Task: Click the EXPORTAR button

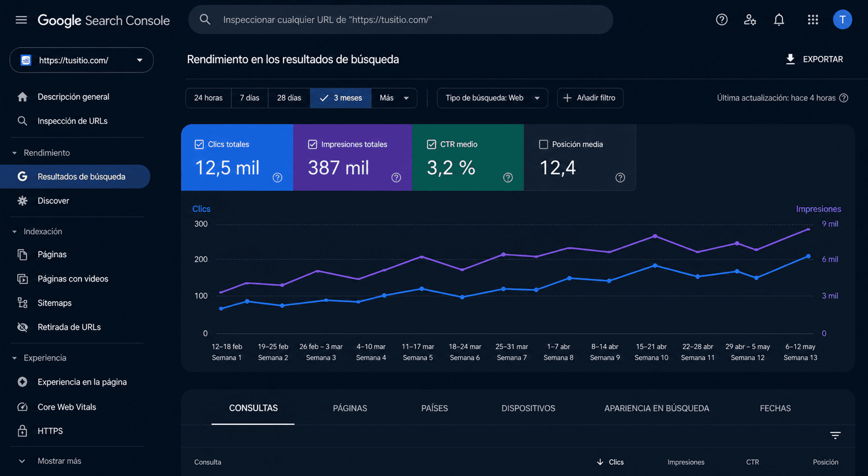Action: tap(814, 59)
